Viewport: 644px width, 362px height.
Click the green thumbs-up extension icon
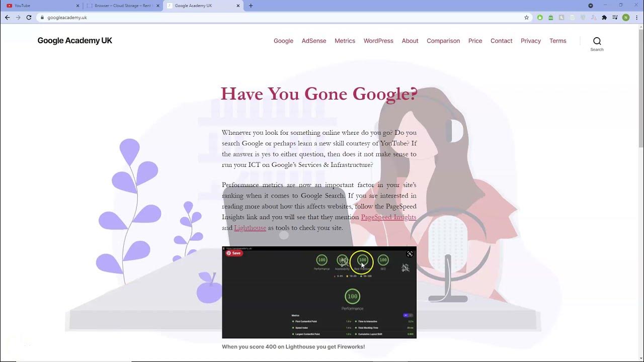click(539, 17)
